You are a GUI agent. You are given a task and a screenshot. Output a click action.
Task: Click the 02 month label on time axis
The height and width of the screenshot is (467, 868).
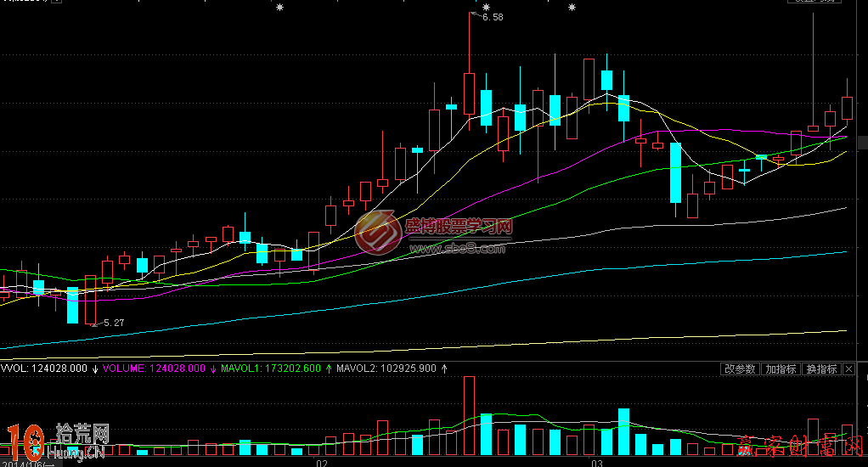point(322,463)
